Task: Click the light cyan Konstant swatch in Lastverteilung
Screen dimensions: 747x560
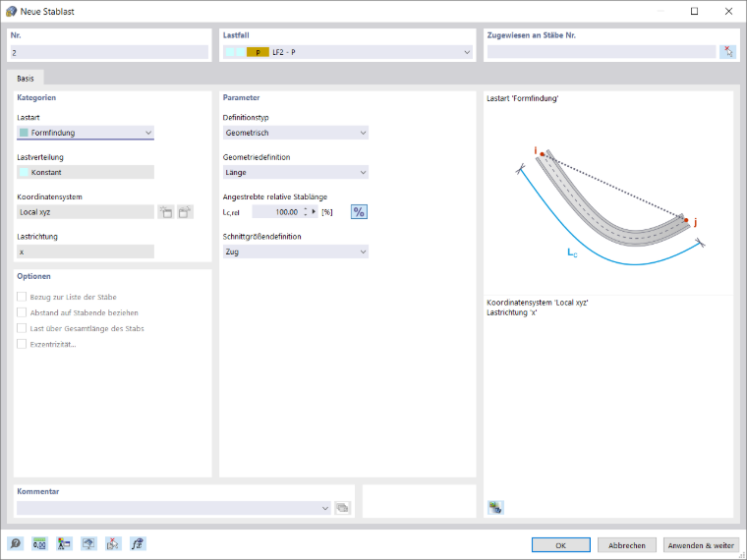Action: click(24, 172)
